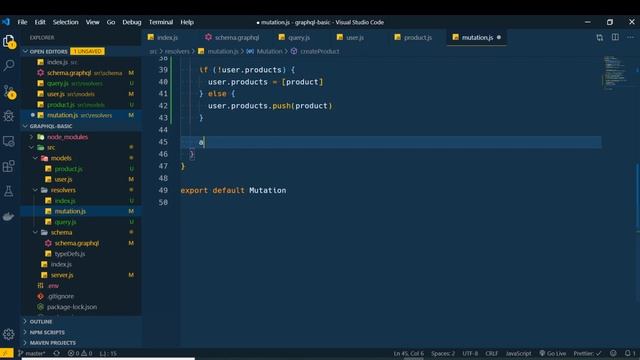
Task: Switch to the schema.graphql editor tab
Action: [x=237, y=38]
